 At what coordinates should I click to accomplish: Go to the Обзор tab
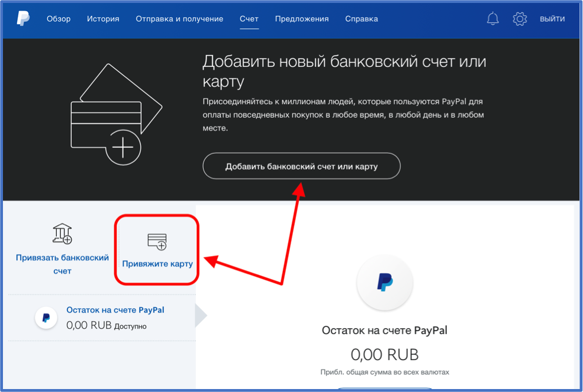tap(59, 19)
